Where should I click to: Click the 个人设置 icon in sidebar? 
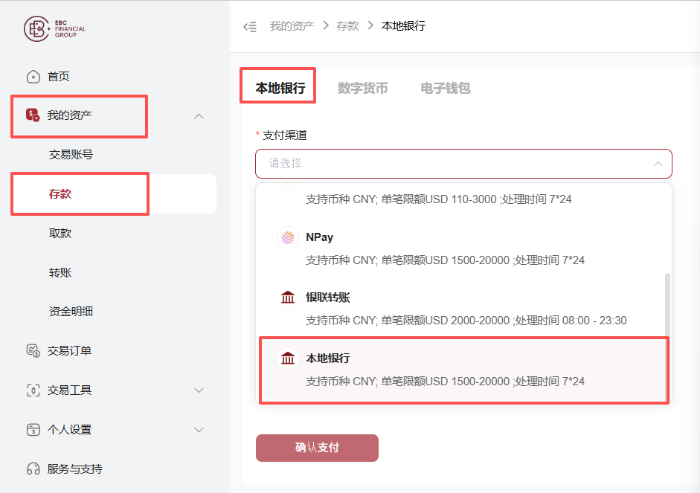pyautogui.click(x=33, y=430)
